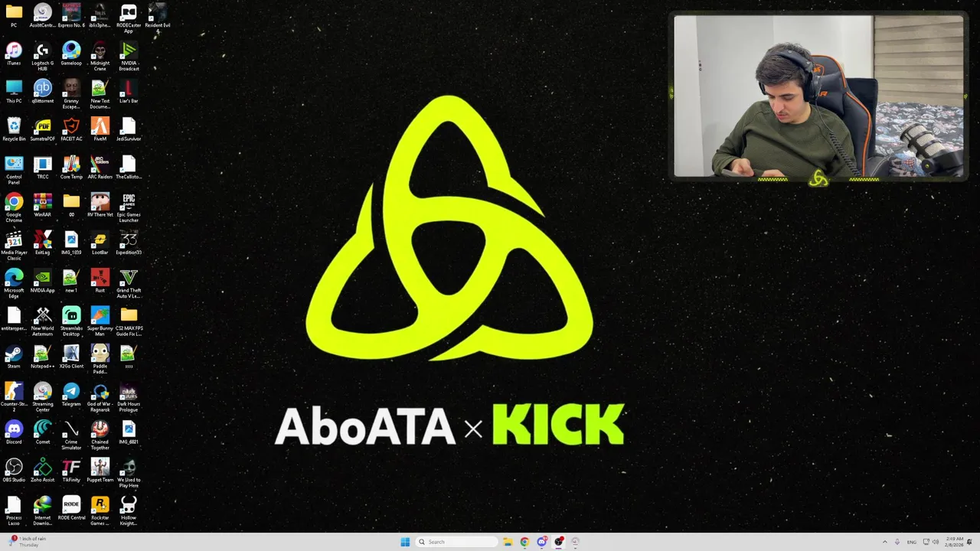Launch OBS Studio from desktop
The image size is (980, 551).
tap(14, 471)
